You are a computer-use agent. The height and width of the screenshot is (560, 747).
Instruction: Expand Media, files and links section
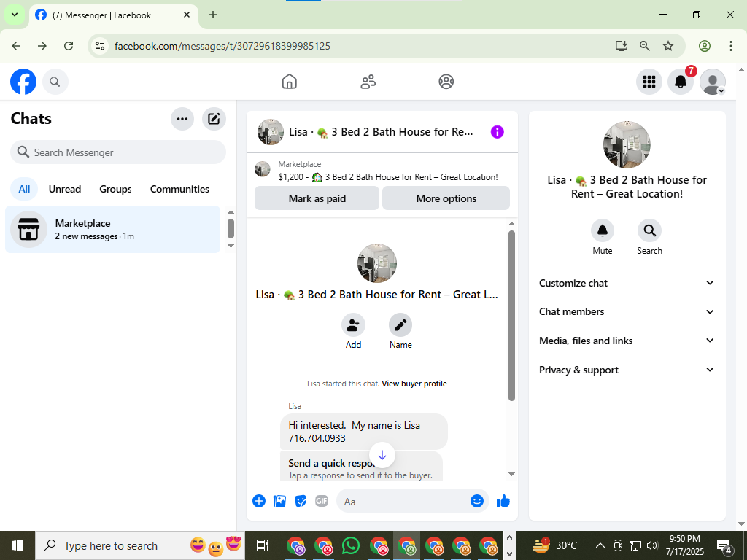(627, 341)
